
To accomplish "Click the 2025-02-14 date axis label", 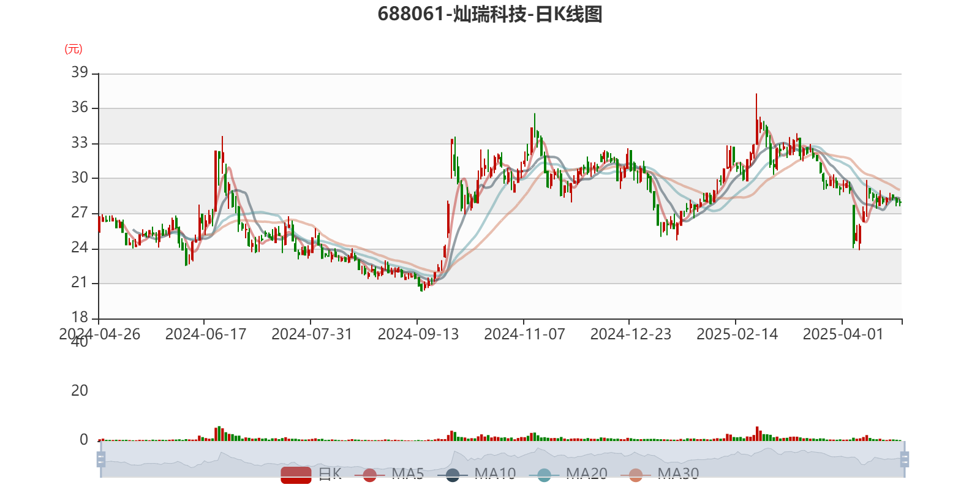I will 737,334.
